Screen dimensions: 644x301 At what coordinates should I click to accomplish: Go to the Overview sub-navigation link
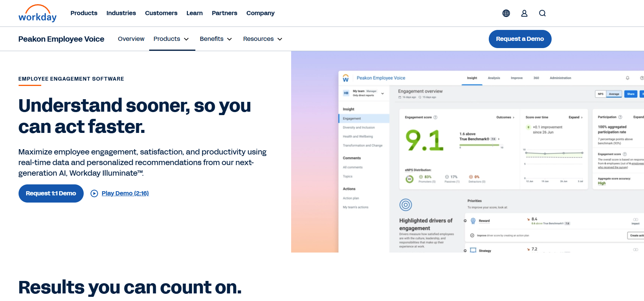pos(131,39)
